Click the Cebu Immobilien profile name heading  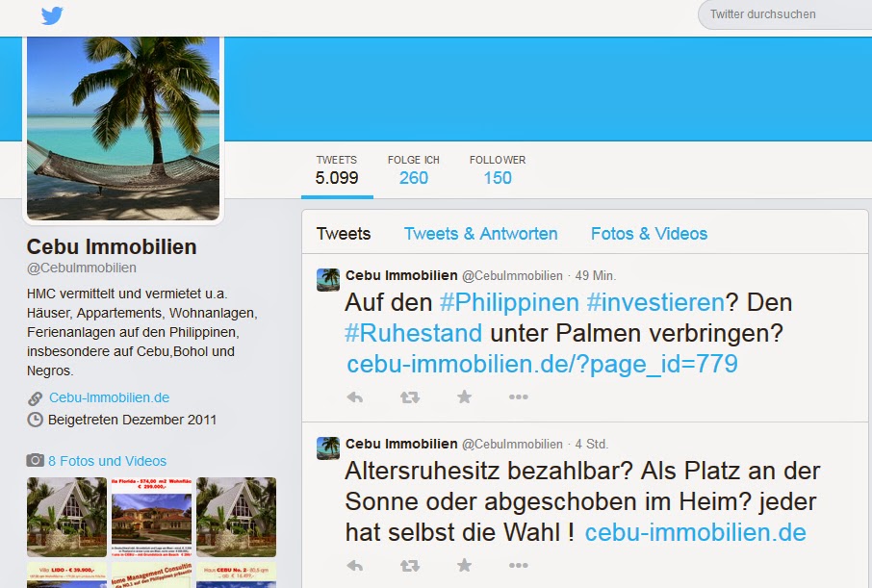[112, 246]
